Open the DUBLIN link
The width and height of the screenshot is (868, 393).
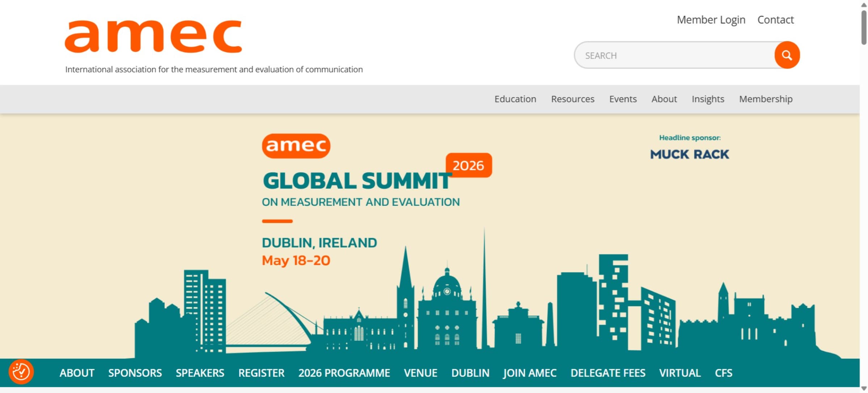click(x=470, y=373)
